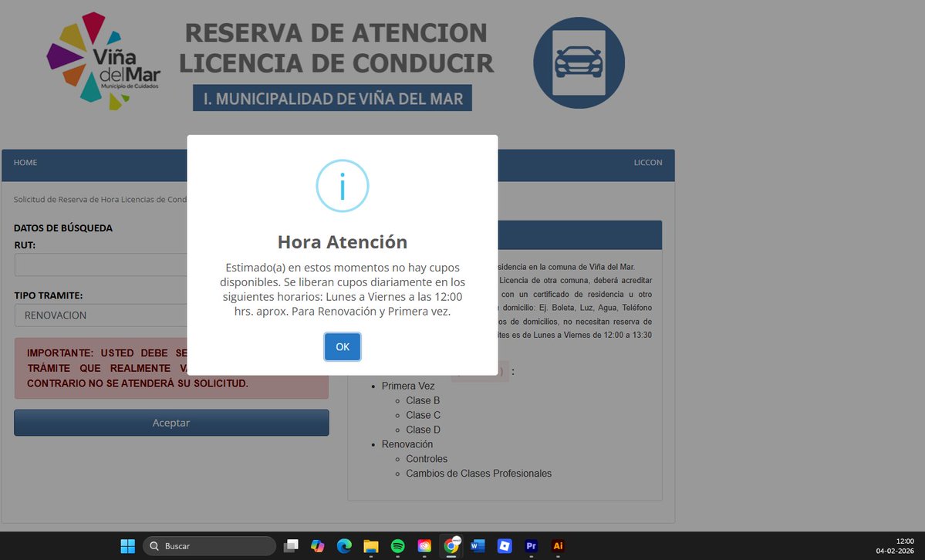
Task: Open Adobe Premiere Pro from the taskbar
Action: [x=531, y=546]
